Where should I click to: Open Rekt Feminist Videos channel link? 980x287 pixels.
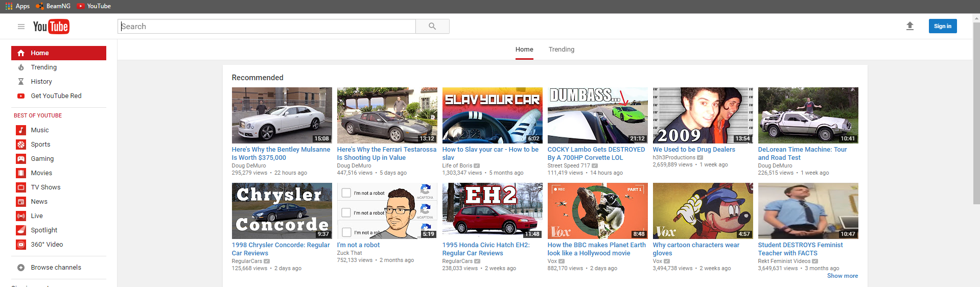pyautogui.click(x=784, y=261)
